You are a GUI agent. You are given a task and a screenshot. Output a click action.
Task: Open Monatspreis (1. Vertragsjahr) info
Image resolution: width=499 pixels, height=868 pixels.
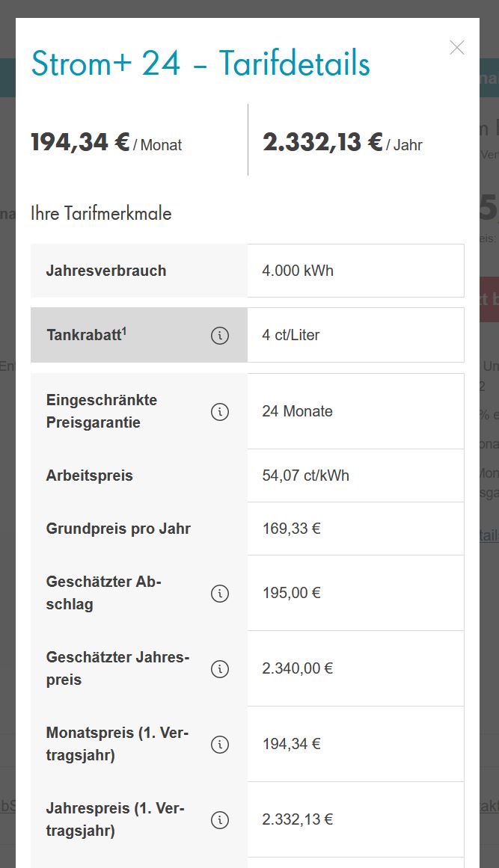tap(219, 744)
